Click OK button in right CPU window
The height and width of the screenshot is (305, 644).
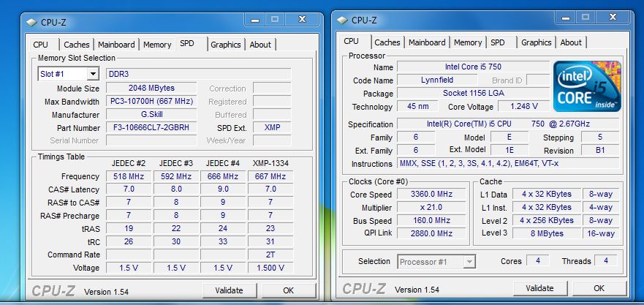599,289
